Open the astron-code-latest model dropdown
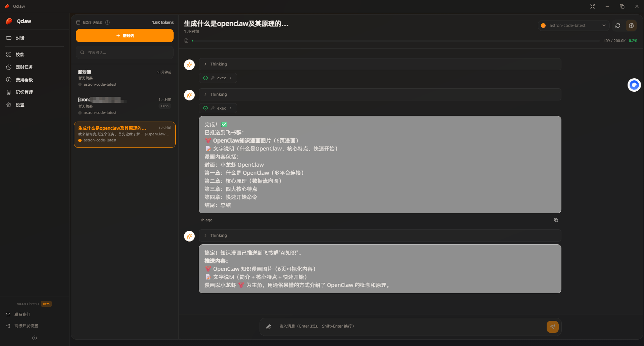The image size is (644, 346). coord(573,26)
